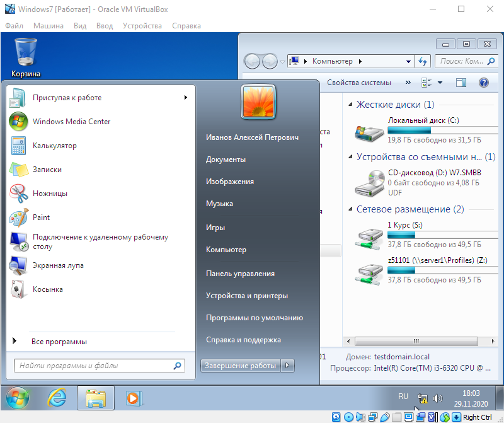Image resolution: width=504 pixels, height=423 pixels.
Task: Open the Устройства menu in VirtualBox
Action: (x=142, y=26)
